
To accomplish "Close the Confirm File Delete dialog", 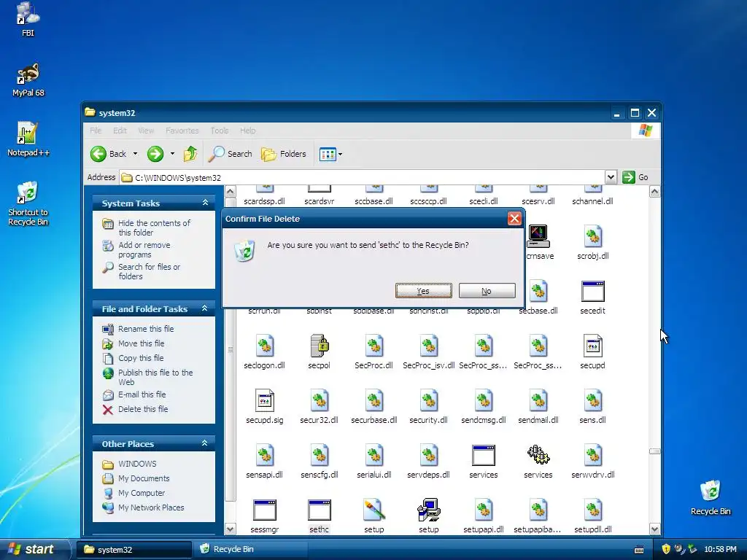I will 514,219.
